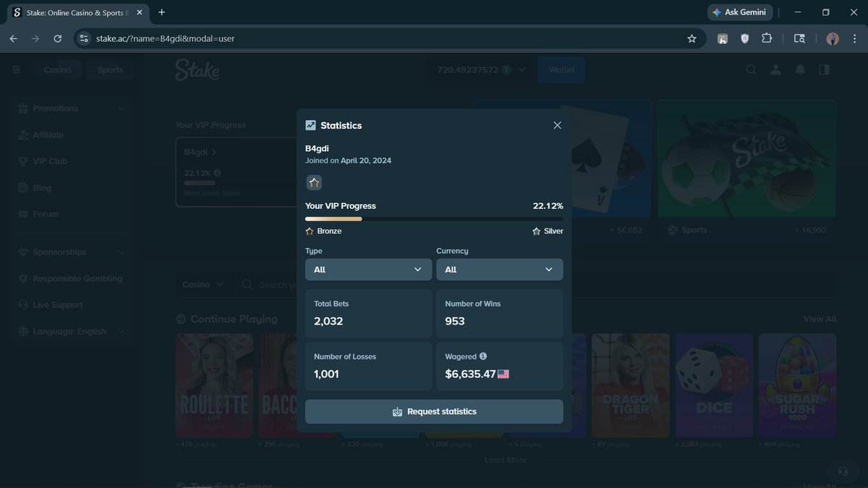Open the user account icon

pos(775,70)
